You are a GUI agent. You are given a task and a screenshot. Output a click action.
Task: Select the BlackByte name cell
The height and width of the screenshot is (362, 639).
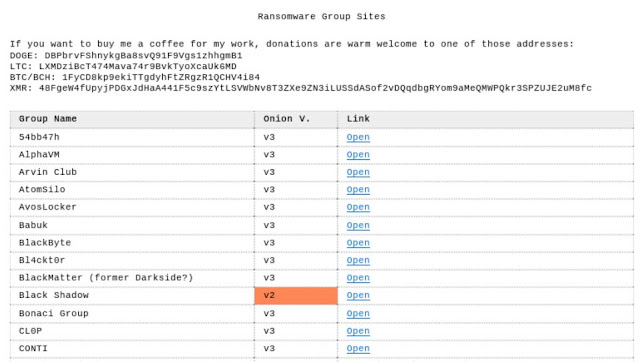pos(132,243)
